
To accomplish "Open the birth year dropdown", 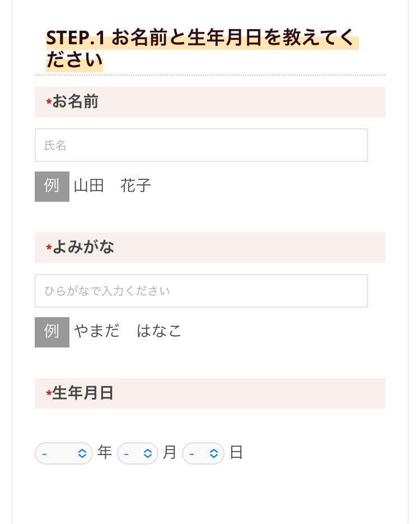I will 63,453.
